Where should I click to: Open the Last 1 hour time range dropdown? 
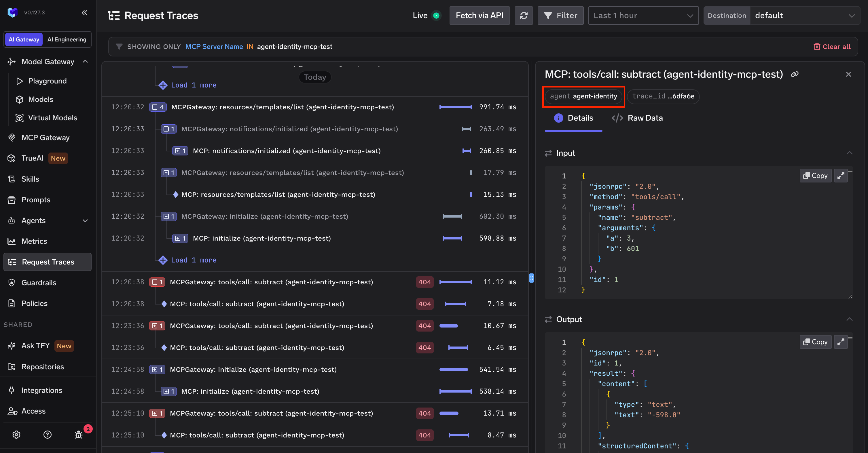(643, 16)
